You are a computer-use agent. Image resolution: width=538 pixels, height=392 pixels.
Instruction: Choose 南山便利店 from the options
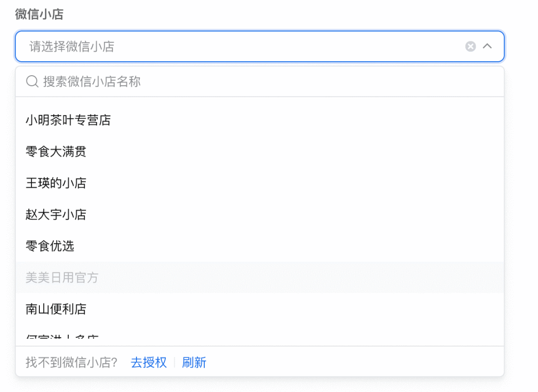56,309
